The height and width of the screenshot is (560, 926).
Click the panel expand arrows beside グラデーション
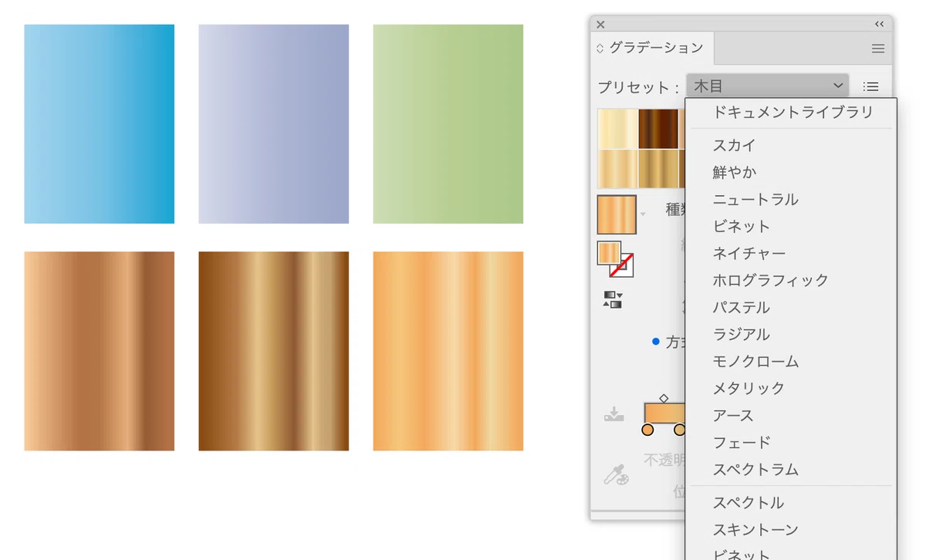[x=600, y=49]
